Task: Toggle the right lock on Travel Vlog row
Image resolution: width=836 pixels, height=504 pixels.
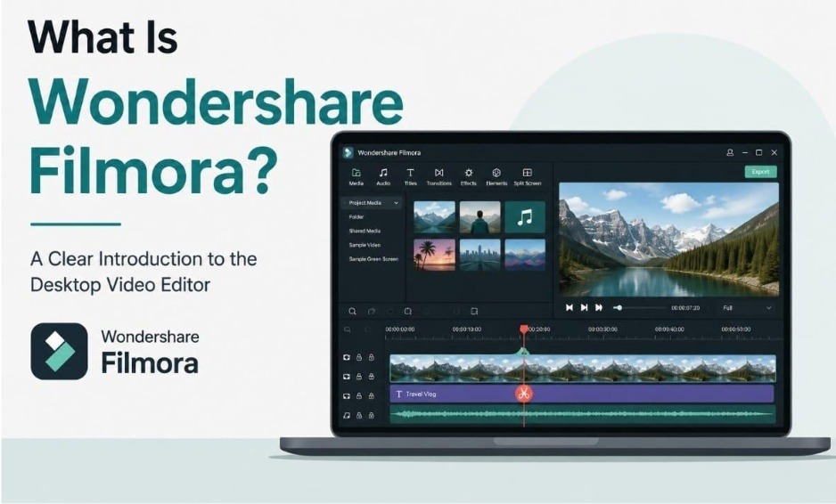Action: coord(372,396)
